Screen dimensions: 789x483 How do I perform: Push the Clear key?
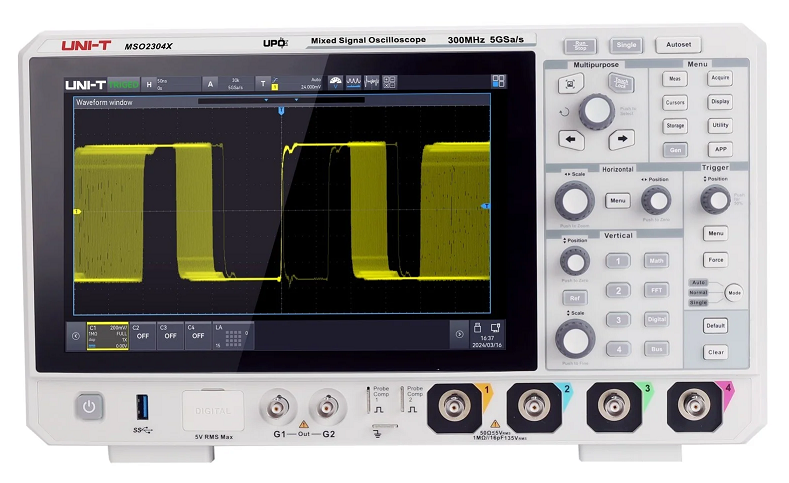click(716, 352)
